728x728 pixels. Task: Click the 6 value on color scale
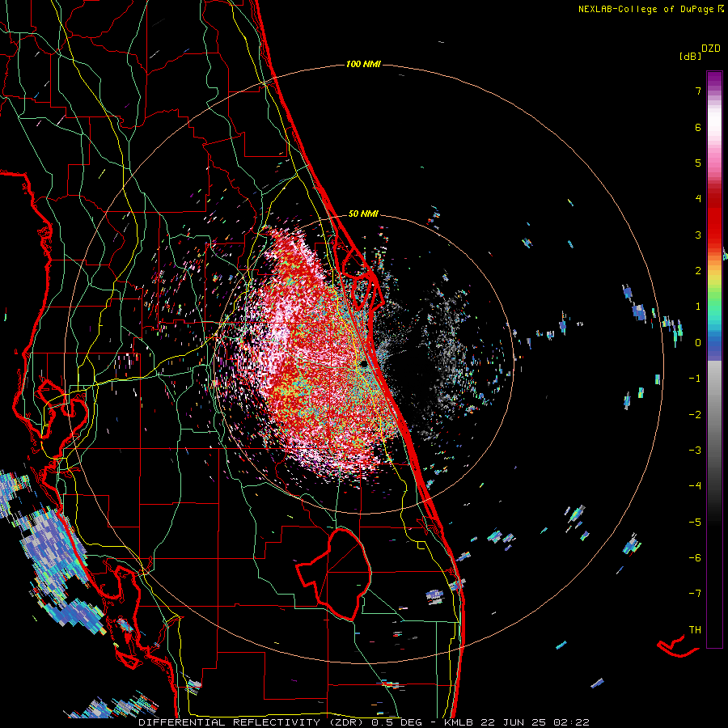(698, 127)
